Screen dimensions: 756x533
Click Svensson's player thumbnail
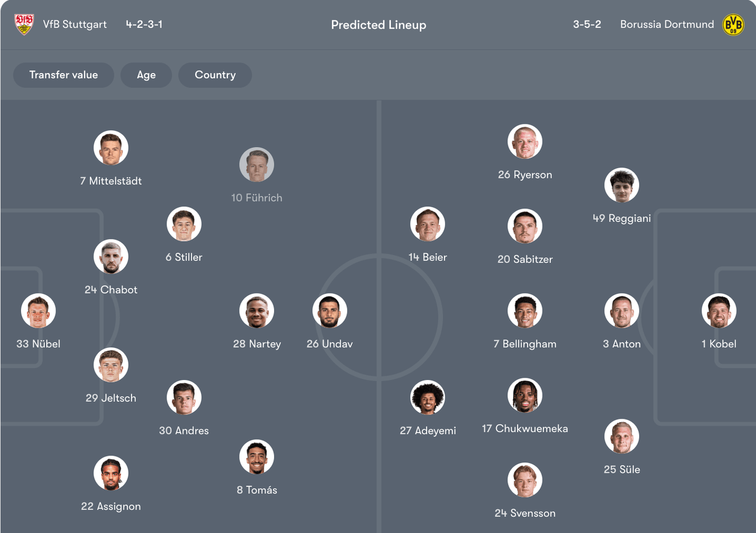[525, 480]
